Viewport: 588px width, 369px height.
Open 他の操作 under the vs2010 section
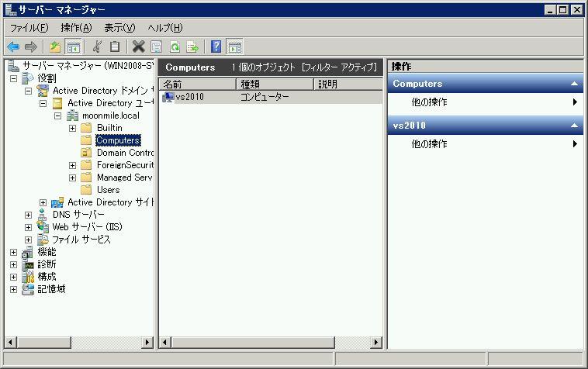tap(429, 144)
